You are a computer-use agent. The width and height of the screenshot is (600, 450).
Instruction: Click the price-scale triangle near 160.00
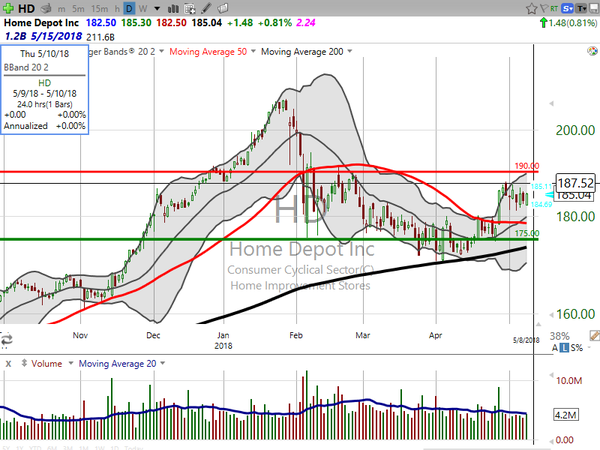(x=551, y=315)
